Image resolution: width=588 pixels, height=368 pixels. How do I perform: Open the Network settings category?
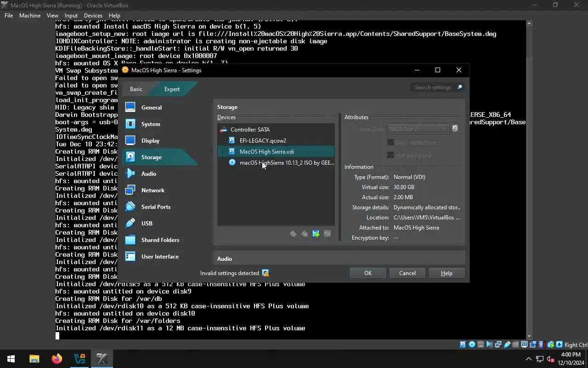pos(160,190)
